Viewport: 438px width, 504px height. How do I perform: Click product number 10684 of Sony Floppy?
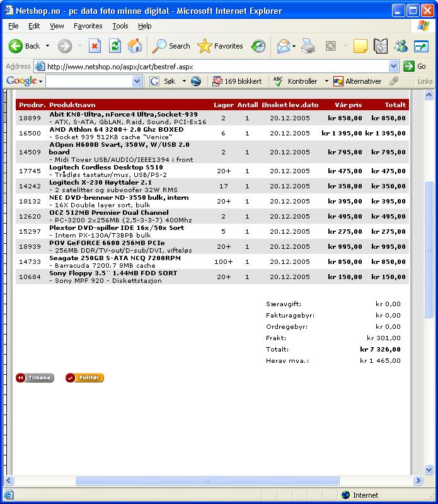click(x=30, y=277)
